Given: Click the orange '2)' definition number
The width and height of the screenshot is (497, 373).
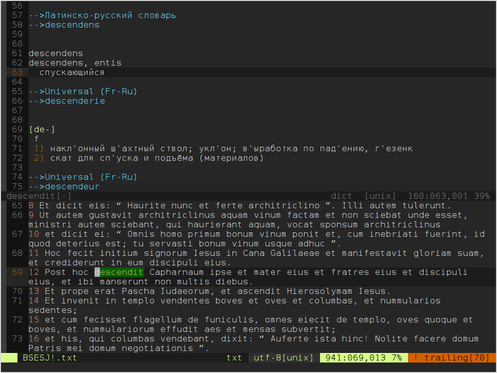Looking at the screenshot, I should [39, 158].
